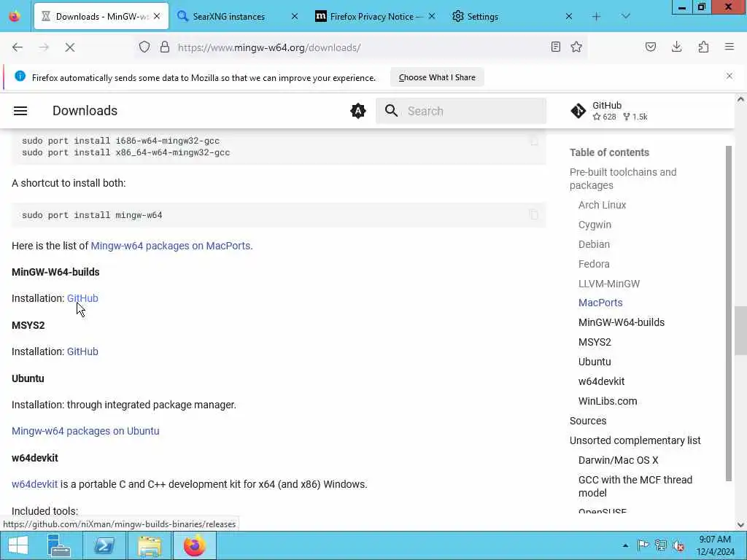Jump to Debian in table of contents

tap(594, 244)
